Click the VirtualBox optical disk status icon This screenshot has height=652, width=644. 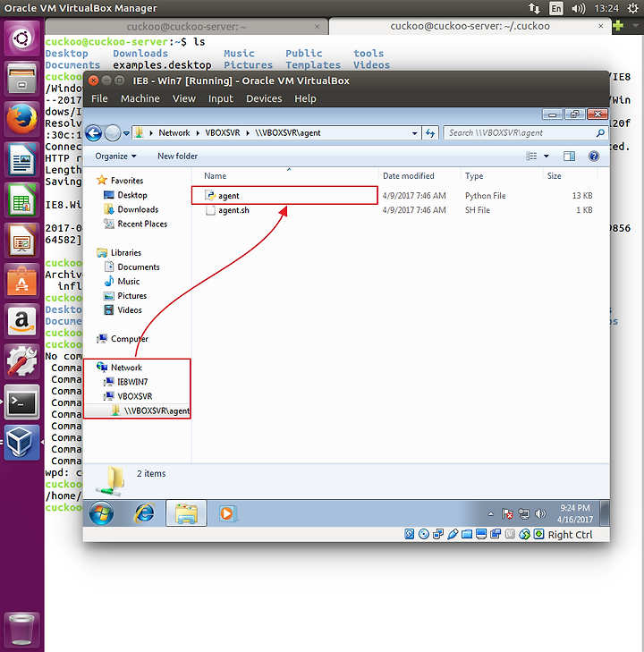(x=424, y=534)
